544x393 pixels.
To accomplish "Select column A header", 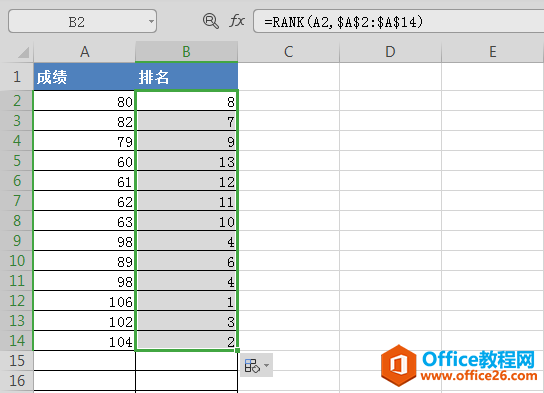I will coord(84,52).
